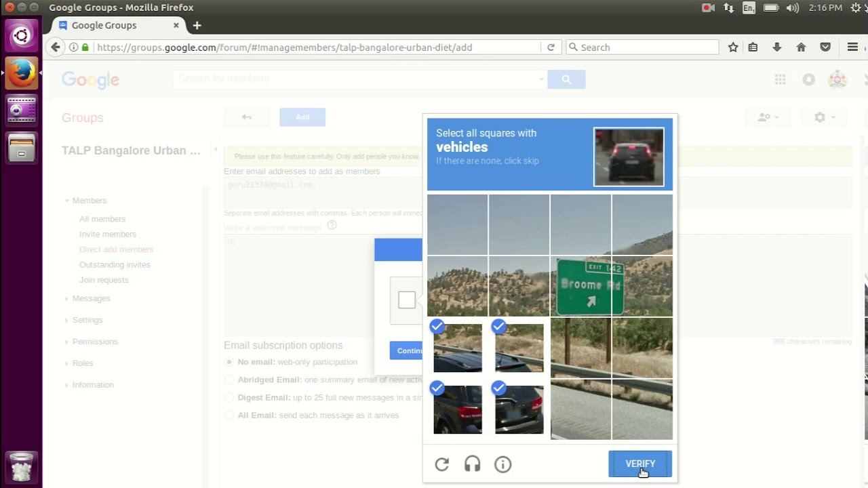The width and height of the screenshot is (868, 488).
Task: Launch Firefox from the Ubuntu dock
Action: pos(21,73)
